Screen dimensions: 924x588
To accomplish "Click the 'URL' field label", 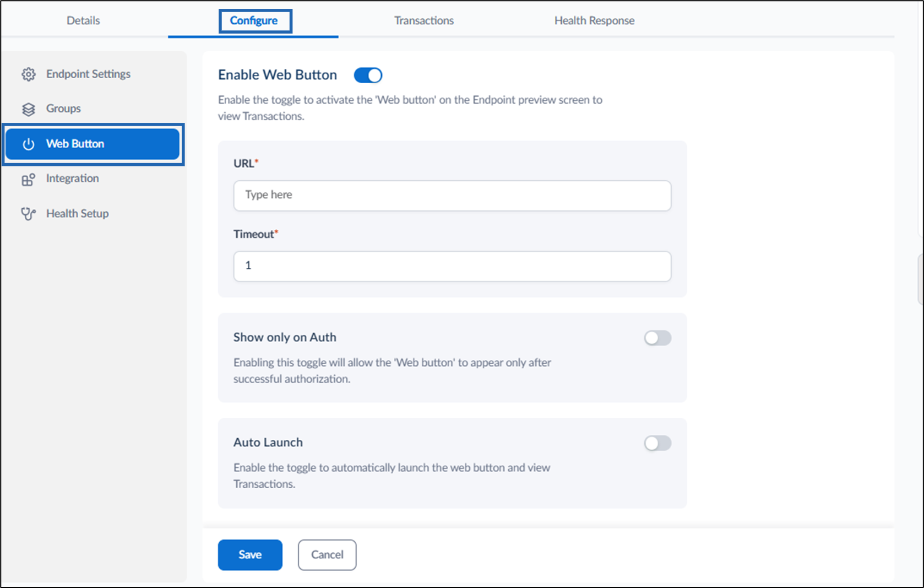I will click(x=243, y=164).
